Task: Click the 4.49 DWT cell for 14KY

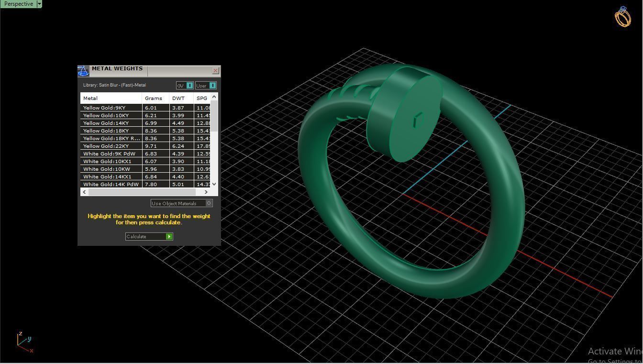Action: [x=182, y=123]
